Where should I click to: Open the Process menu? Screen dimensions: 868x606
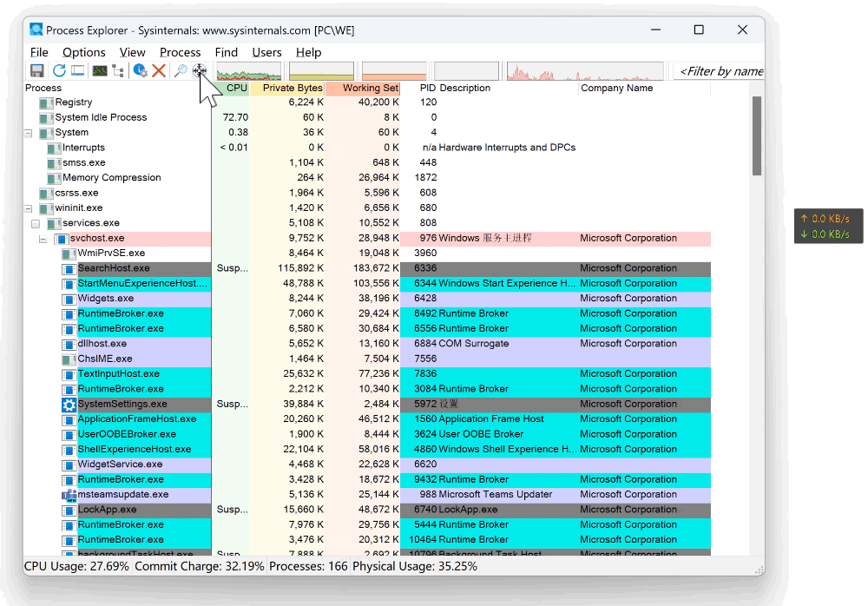point(180,52)
